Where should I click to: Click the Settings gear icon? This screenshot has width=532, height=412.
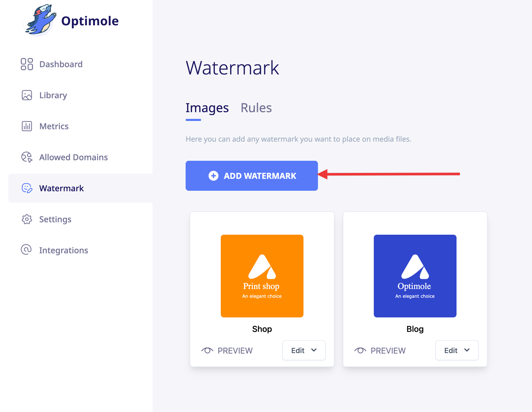tap(27, 219)
